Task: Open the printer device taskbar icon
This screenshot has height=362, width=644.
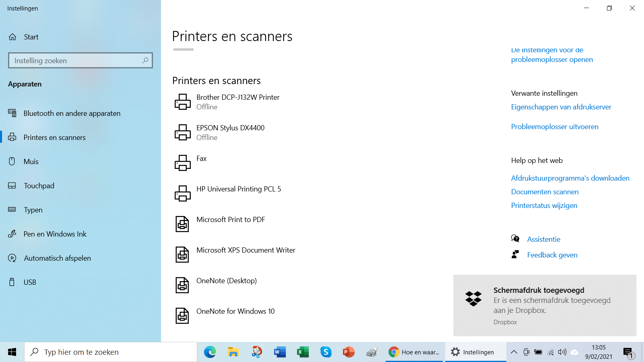Action: (x=372, y=352)
